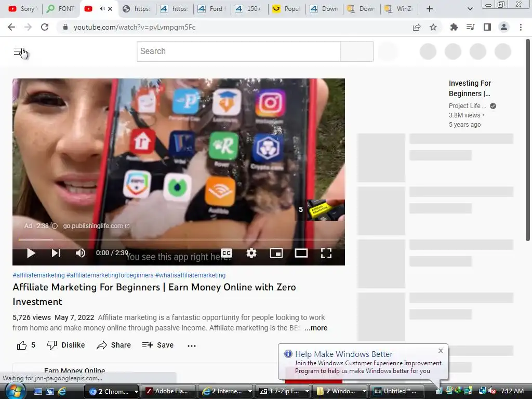The height and width of the screenshot is (399, 532).
Task: Show desktop from quick launch
Action: [37, 391]
